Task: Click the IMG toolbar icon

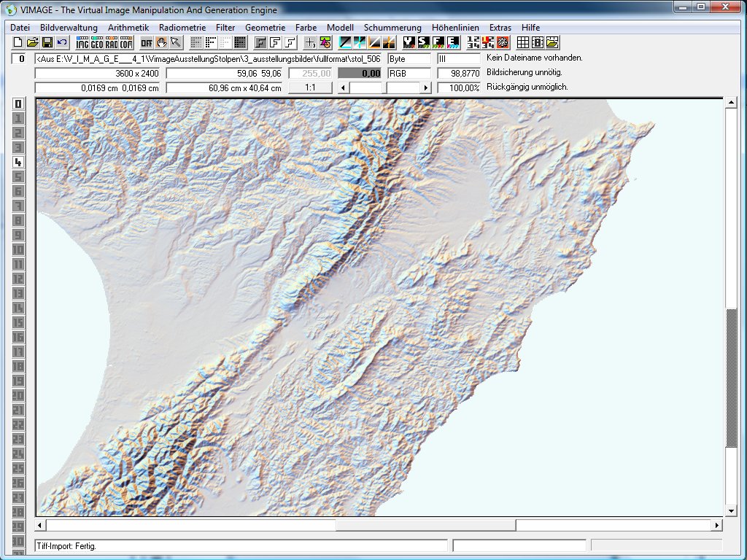Action: pyautogui.click(x=82, y=42)
